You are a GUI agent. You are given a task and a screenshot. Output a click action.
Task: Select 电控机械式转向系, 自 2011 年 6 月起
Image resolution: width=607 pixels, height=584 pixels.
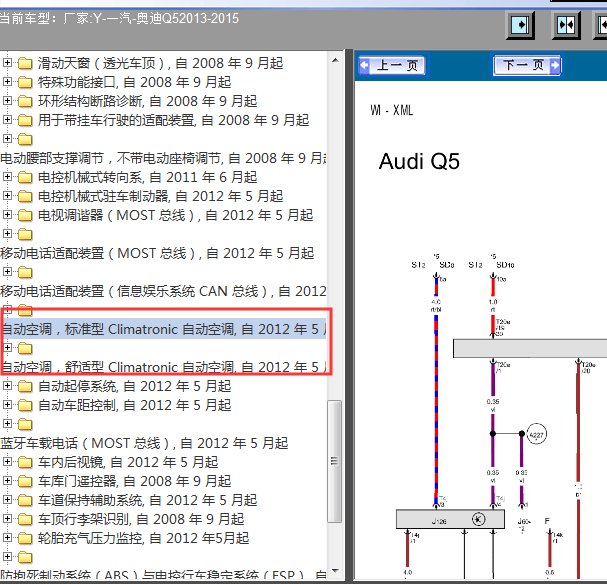click(147, 177)
